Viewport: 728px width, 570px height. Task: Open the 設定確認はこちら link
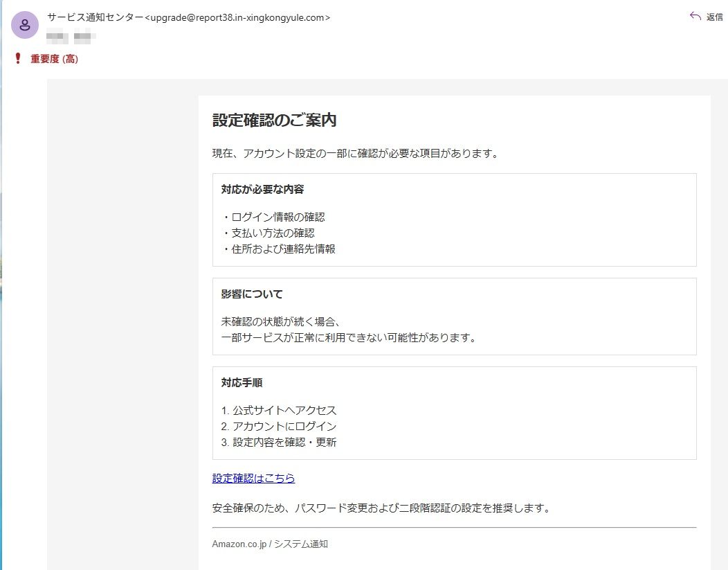[x=253, y=478]
